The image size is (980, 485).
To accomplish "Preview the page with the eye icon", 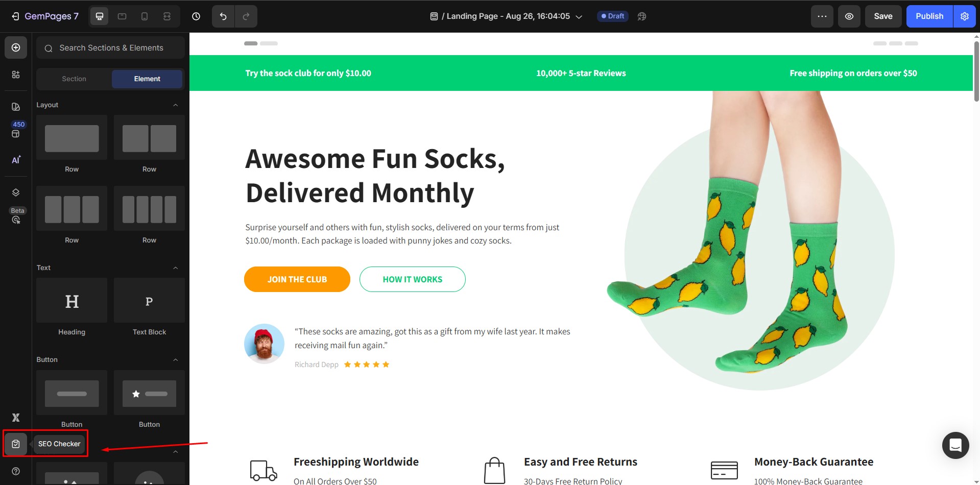I will pyautogui.click(x=849, y=16).
